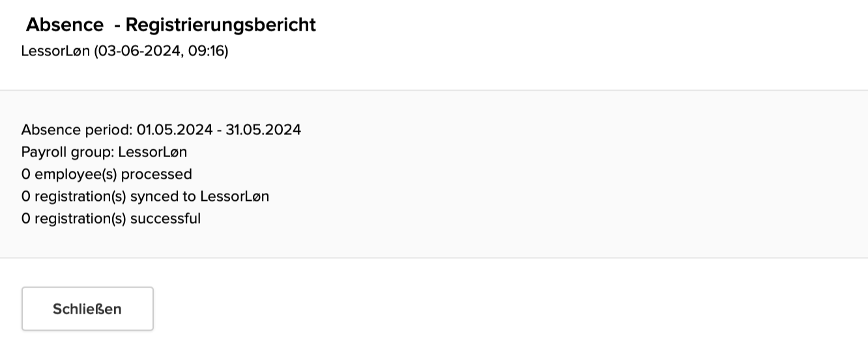Click the word successful in the summary
The image size is (868, 343).
point(166,218)
